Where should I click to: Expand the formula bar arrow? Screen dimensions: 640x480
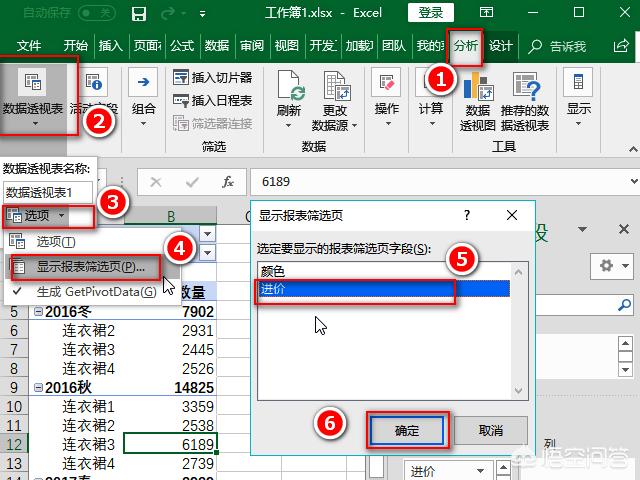coord(634,181)
